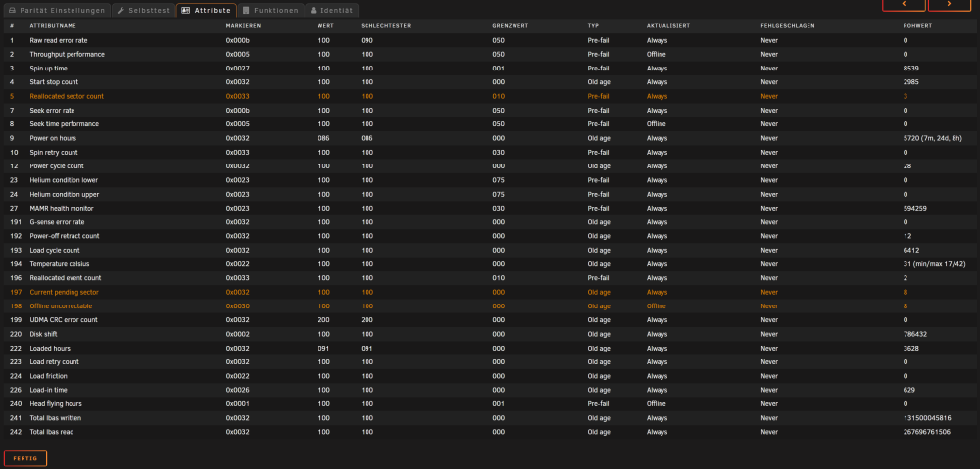Select the Load cycle count attribute

[55, 251]
